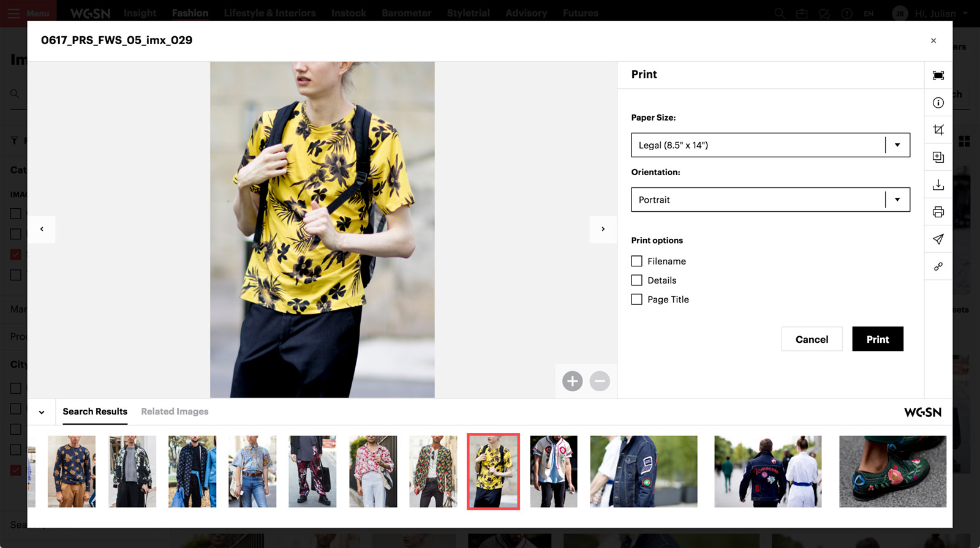Click the fullscreen view icon in the sidebar

click(x=938, y=75)
